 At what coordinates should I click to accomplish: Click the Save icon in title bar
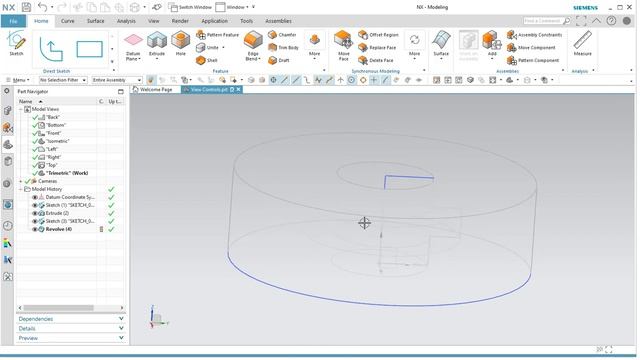tap(26, 7)
